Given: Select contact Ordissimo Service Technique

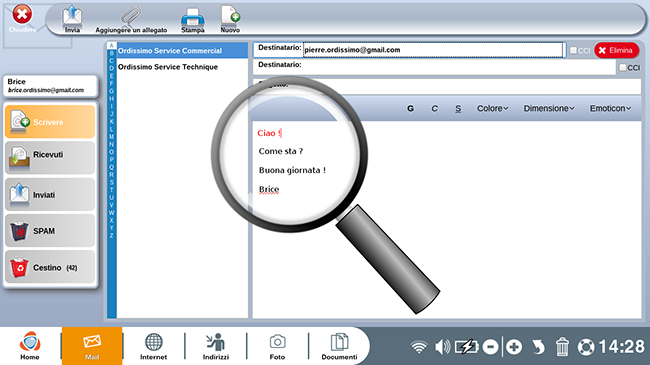Looking at the screenshot, I should click(x=168, y=67).
